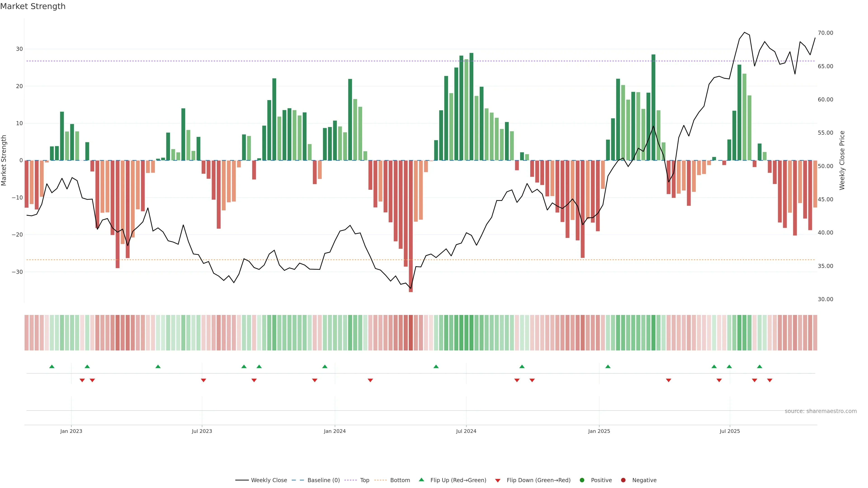Click Negative red circle legend icon
Viewport: 868px width, 488px height.
pyautogui.click(x=623, y=480)
